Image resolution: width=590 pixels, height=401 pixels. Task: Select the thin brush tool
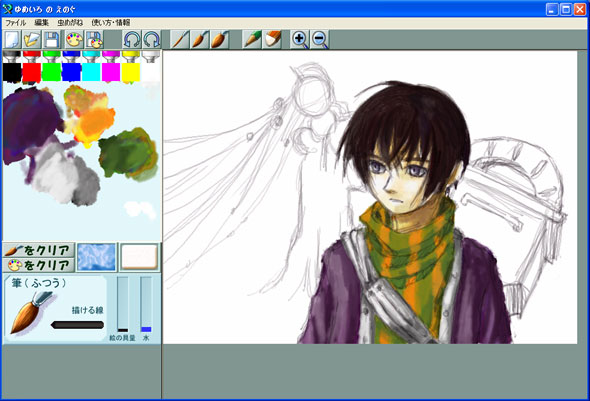tap(180, 39)
